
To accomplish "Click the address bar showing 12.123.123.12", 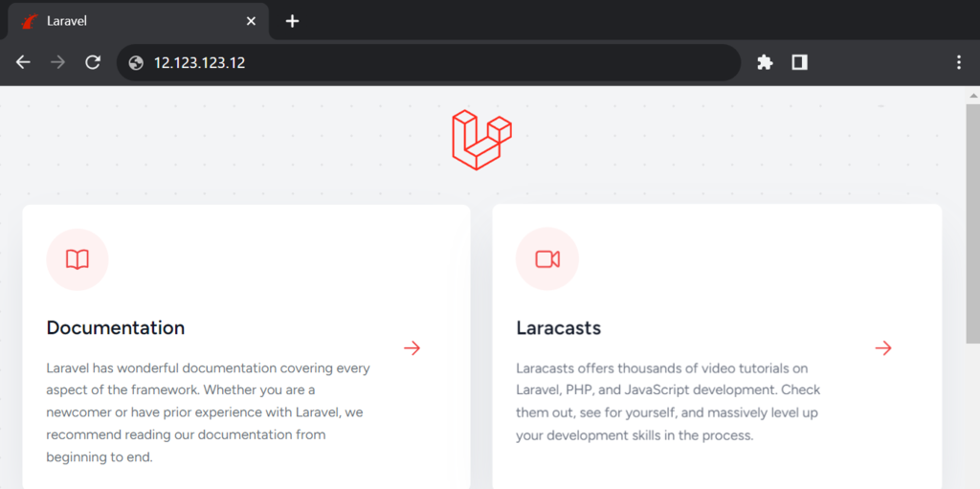I will [429, 62].
